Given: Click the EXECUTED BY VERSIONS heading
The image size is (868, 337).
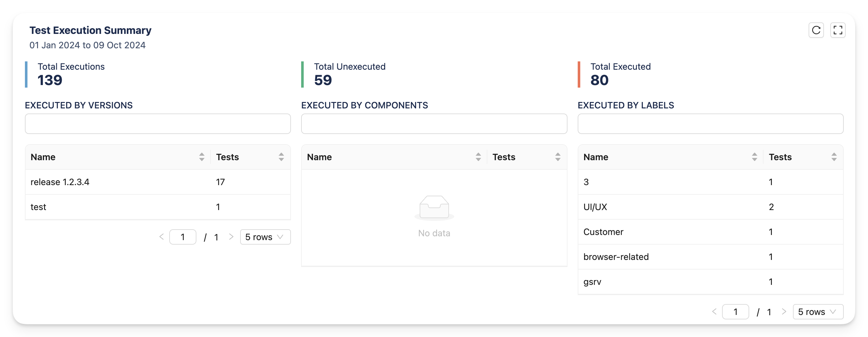Looking at the screenshot, I should (79, 105).
